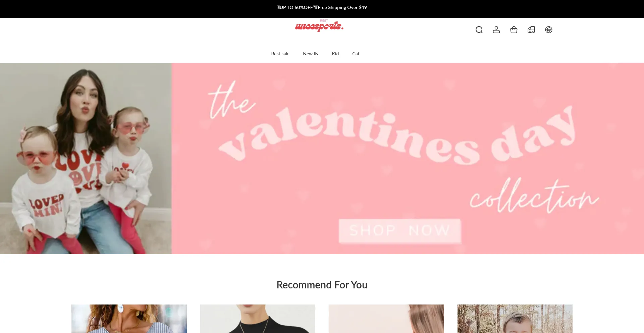The width and height of the screenshot is (644, 333).
Task: Open the Best sale menu
Action: pyautogui.click(x=280, y=54)
